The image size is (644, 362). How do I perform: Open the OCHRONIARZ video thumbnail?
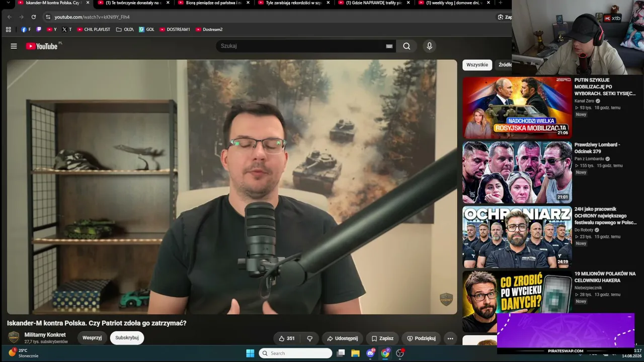click(x=517, y=237)
